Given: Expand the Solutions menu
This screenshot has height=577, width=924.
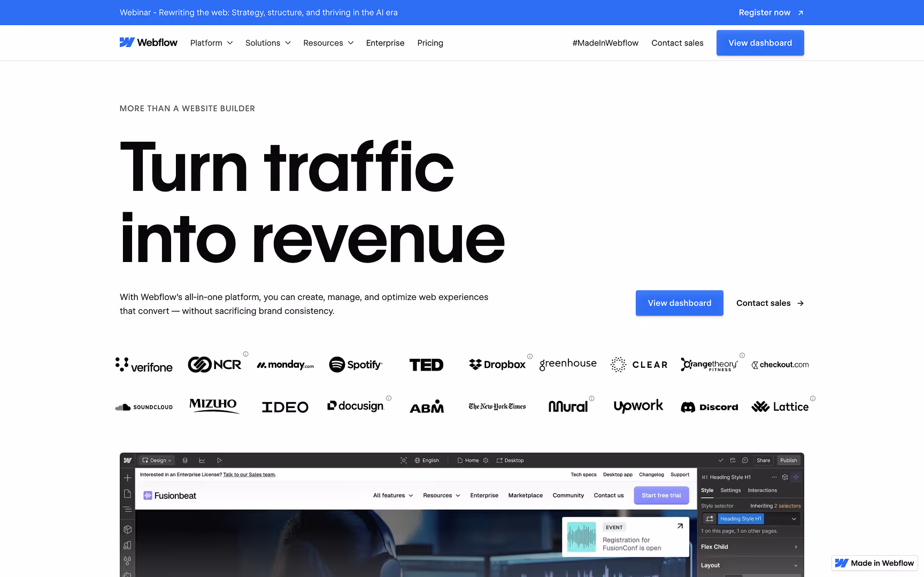Looking at the screenshot, I should tap(268, 43).
